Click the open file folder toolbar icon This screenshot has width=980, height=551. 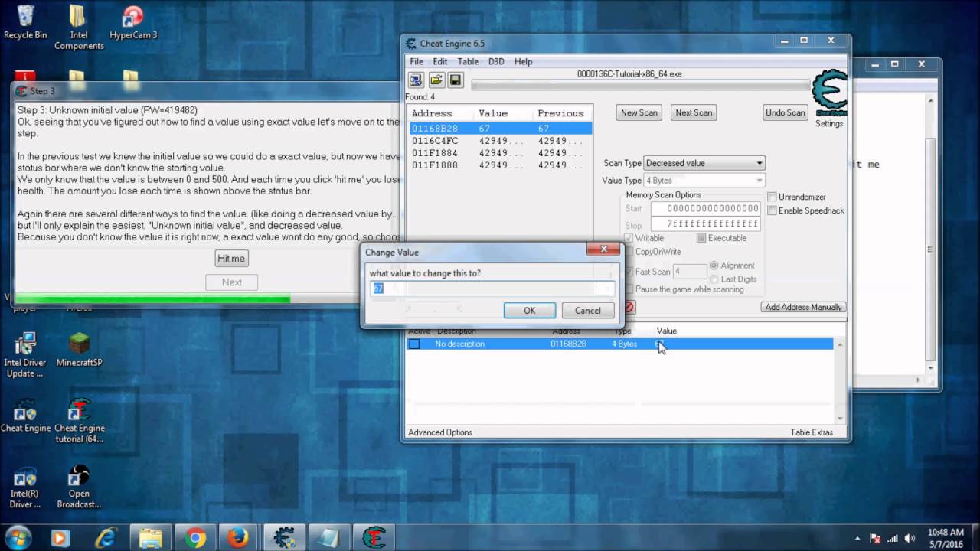pos(436,80)
